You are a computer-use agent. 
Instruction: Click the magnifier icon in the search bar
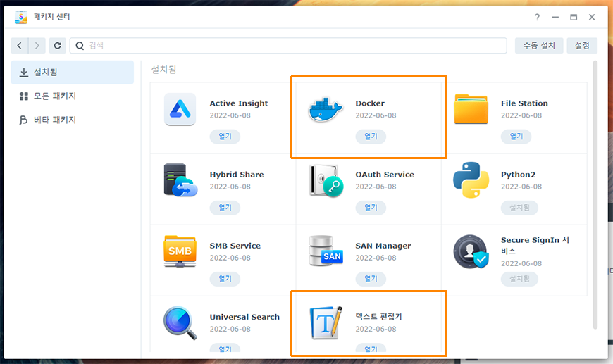80,46
